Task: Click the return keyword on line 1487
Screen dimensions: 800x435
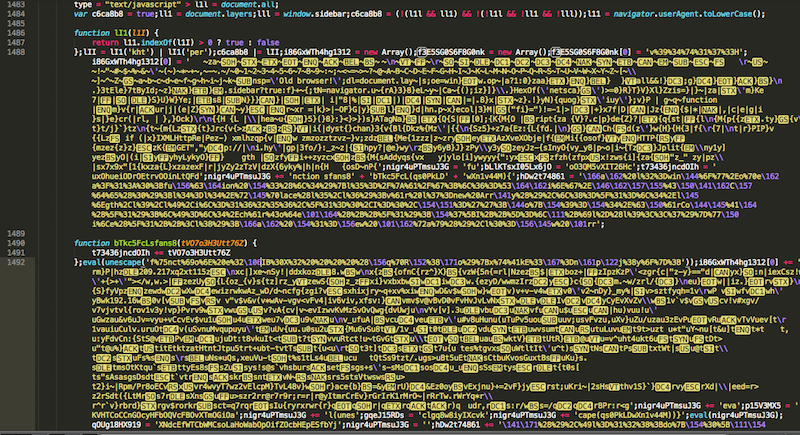Action: tap(106, 43)
